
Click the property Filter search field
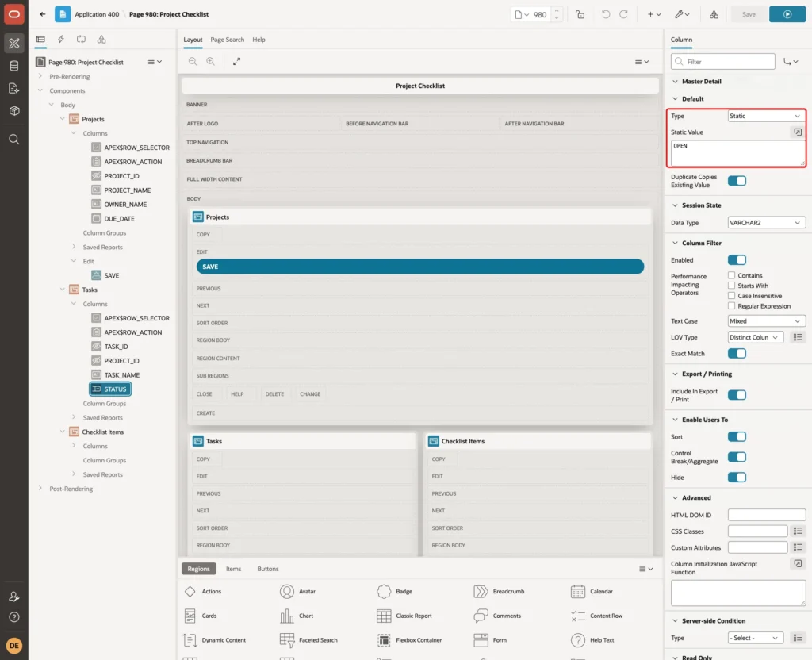pyautogui.click(x=723, y=62)
